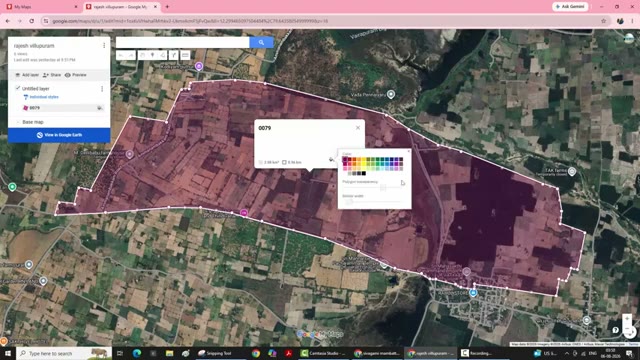Close the 0079 info window

click(x=358, y=128)
